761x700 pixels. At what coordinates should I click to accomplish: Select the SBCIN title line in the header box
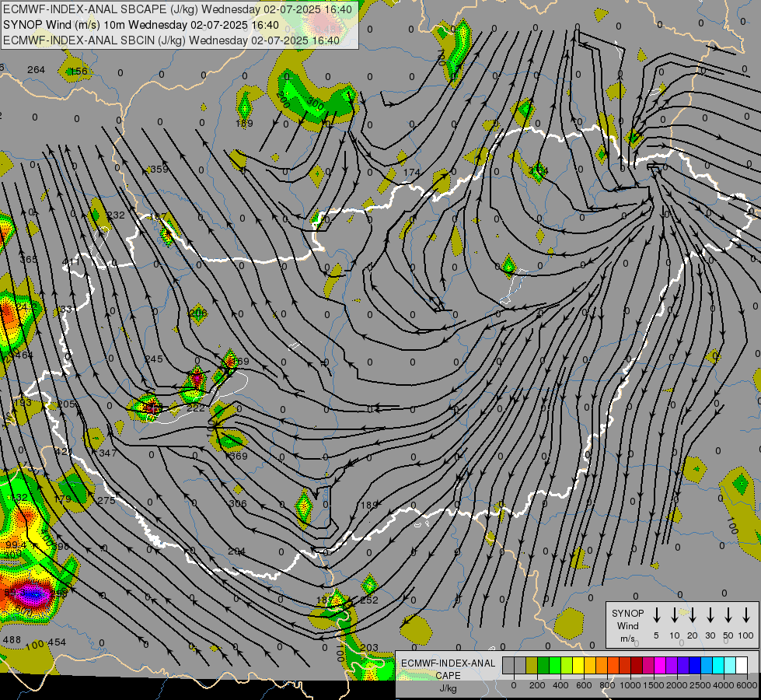click(x=171, y=40)
